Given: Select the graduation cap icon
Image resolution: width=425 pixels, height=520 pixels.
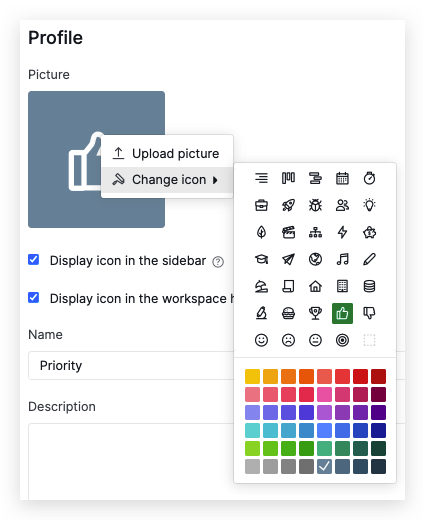Looking at the screenshot, I should [x=261, y=259].
